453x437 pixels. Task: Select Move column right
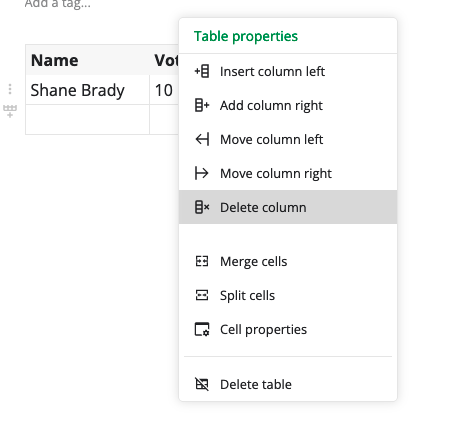[x=288, y=173]
